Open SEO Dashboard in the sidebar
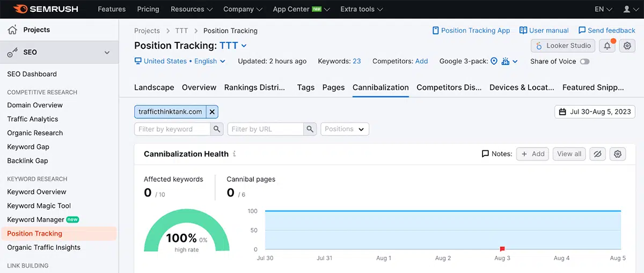This screenshot has height=273, width=644. (32, 74)
